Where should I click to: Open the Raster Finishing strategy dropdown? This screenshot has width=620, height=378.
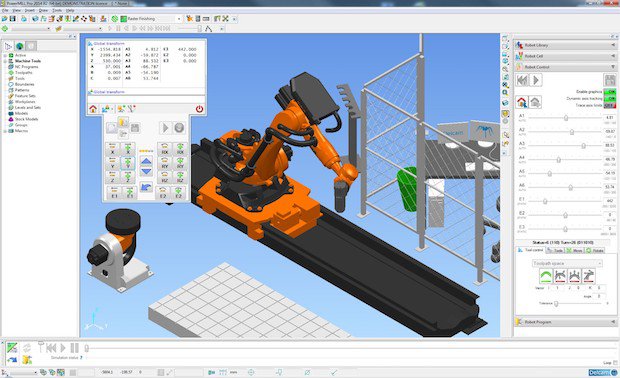[179, 19]
